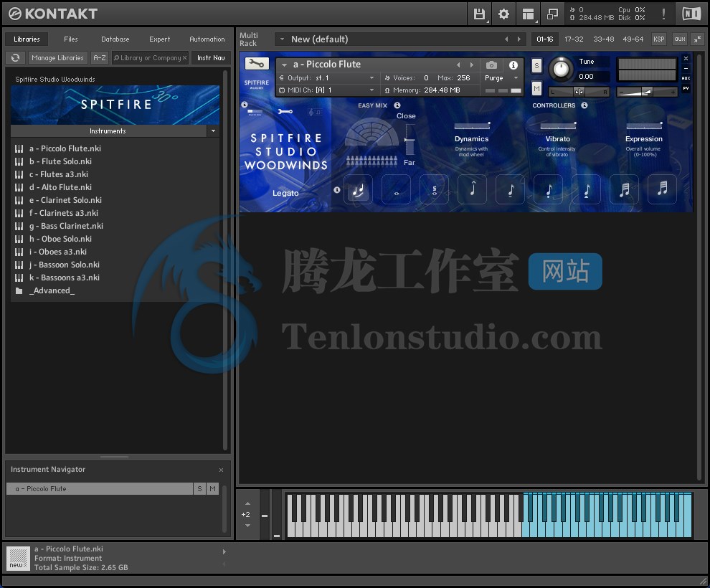
Task: Shift keyboard octave up arrow
Action: point(247,503)
